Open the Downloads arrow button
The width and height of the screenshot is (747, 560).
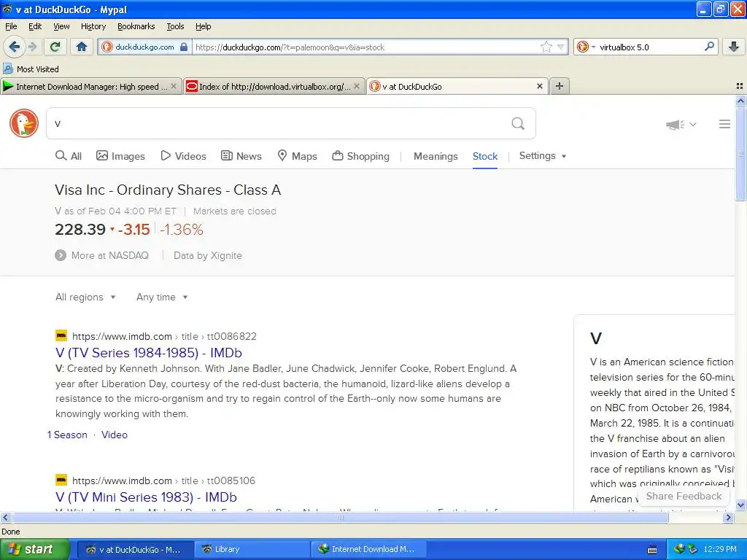point(734,47)
